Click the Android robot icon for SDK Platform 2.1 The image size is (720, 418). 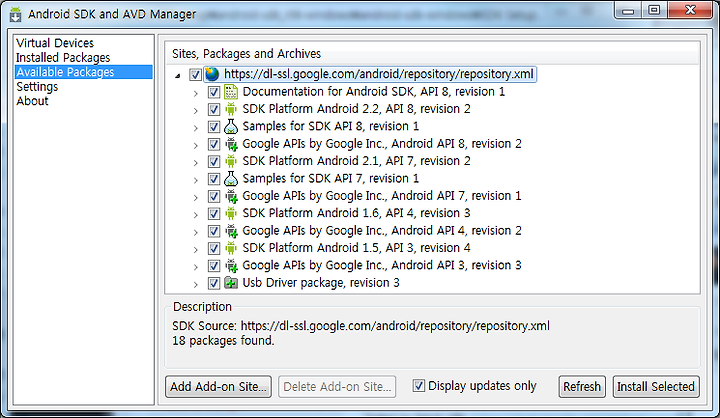(x=231, y=161)
